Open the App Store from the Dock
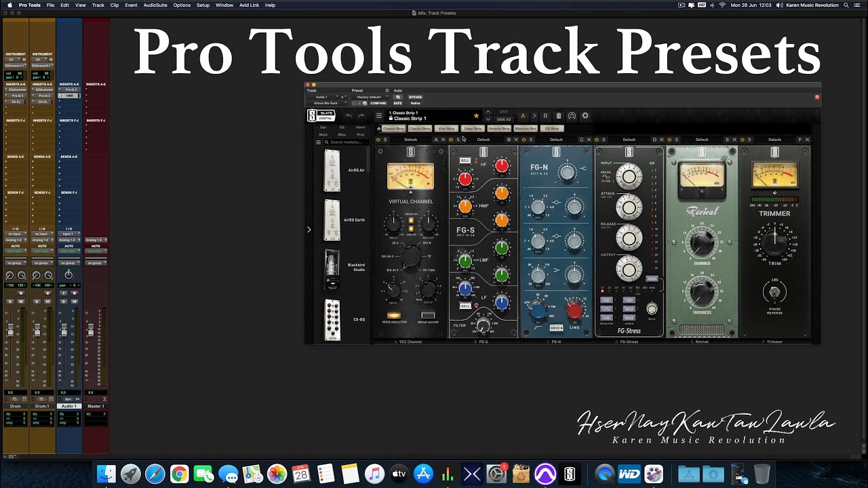 click(423, 474)
